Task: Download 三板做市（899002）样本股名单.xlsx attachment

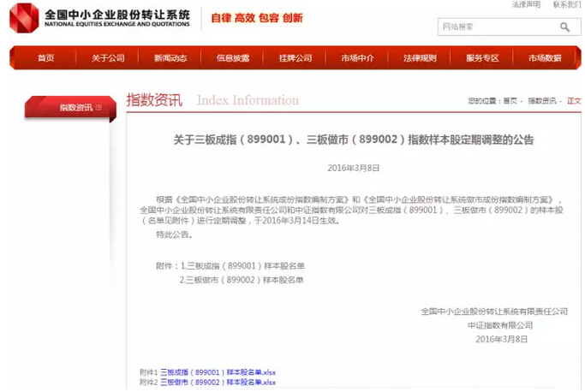Action: point(218,383)
